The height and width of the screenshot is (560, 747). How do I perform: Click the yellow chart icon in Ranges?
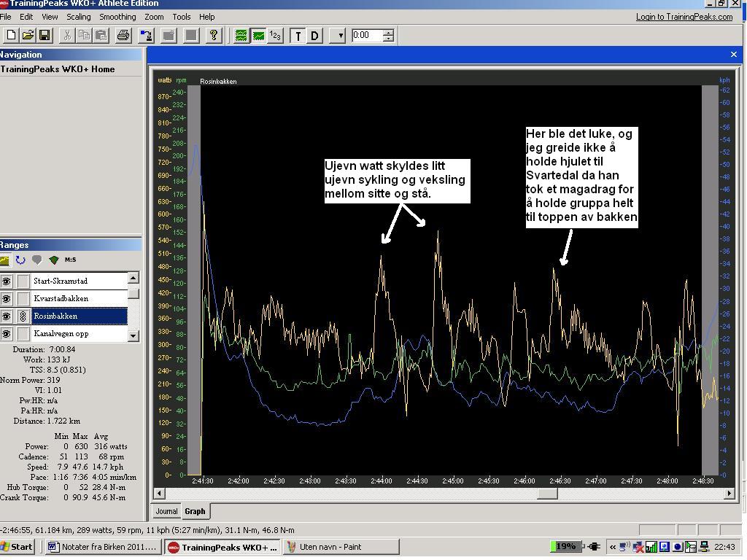pos(4,260)
